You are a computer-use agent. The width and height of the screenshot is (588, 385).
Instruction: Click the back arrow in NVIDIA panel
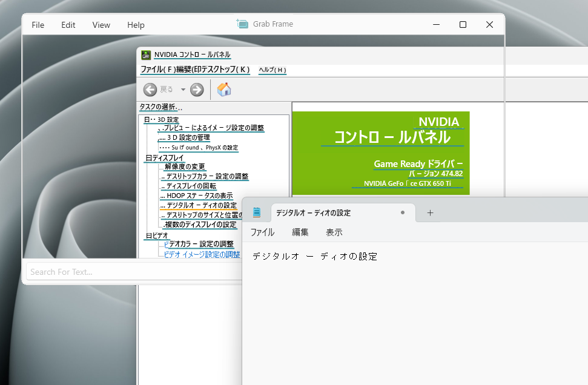click(x=150, y=90)
